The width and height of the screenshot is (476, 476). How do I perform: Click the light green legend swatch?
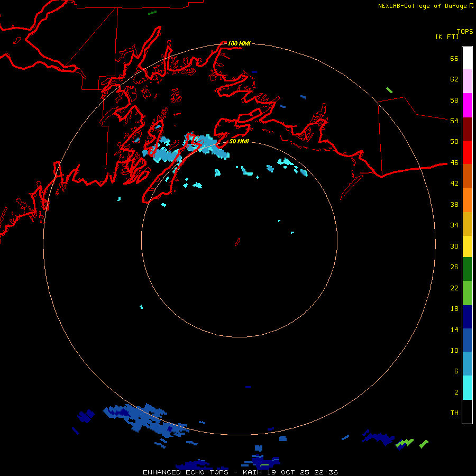467,293
